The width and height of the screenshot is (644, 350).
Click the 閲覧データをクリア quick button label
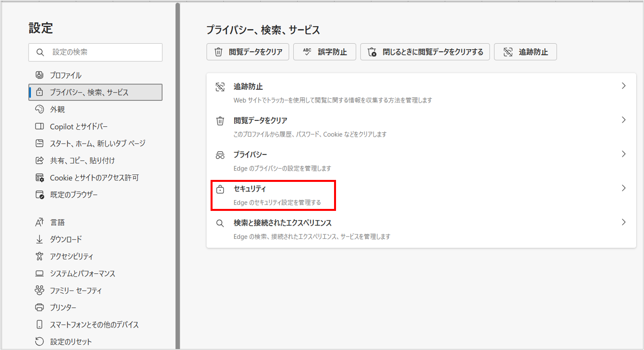click(x=255, y=52)
